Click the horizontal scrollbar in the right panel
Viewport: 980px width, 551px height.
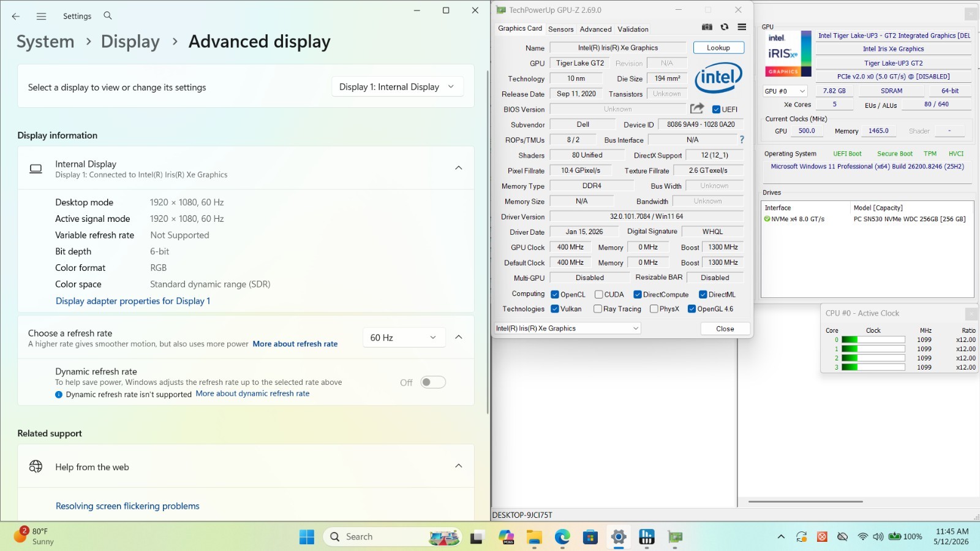pos(805,501)
